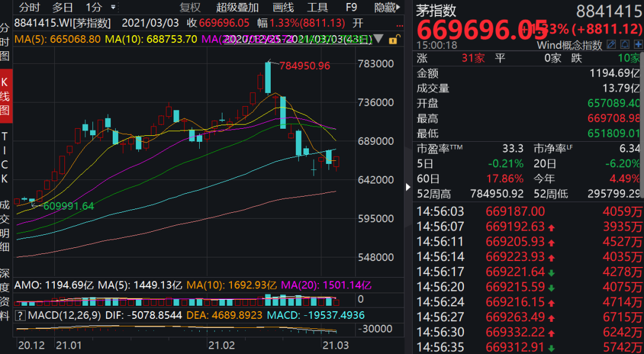Click the 金额 1194.69亿 row
The width and height of the screenshot is (644, 354).
point(528,74)
